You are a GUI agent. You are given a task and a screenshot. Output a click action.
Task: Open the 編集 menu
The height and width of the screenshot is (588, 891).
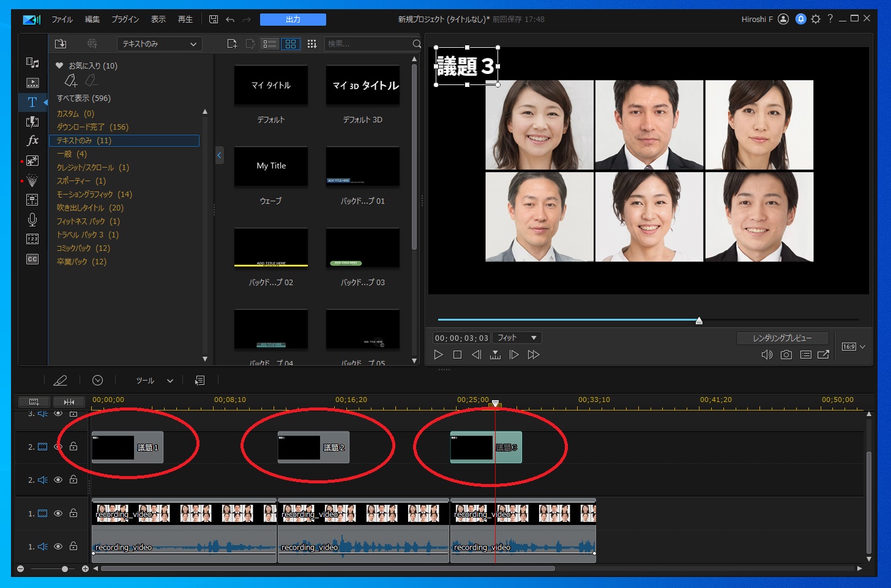point(92,20)
